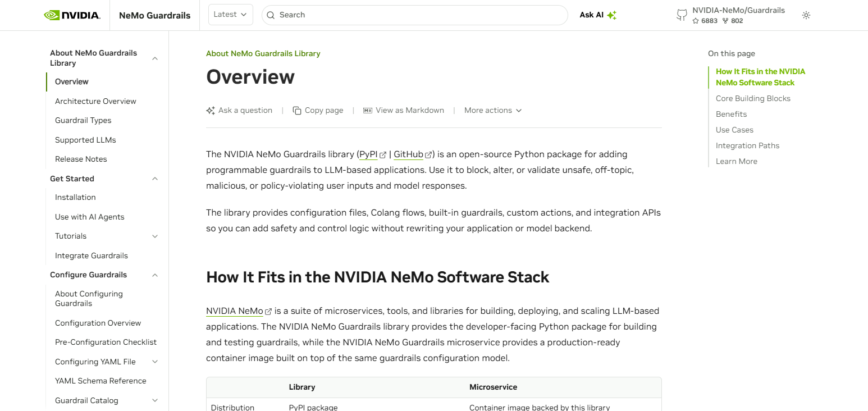Open the More actions dropdown
This screenshot has height=411, width=868.
click(x=493, y=111)
